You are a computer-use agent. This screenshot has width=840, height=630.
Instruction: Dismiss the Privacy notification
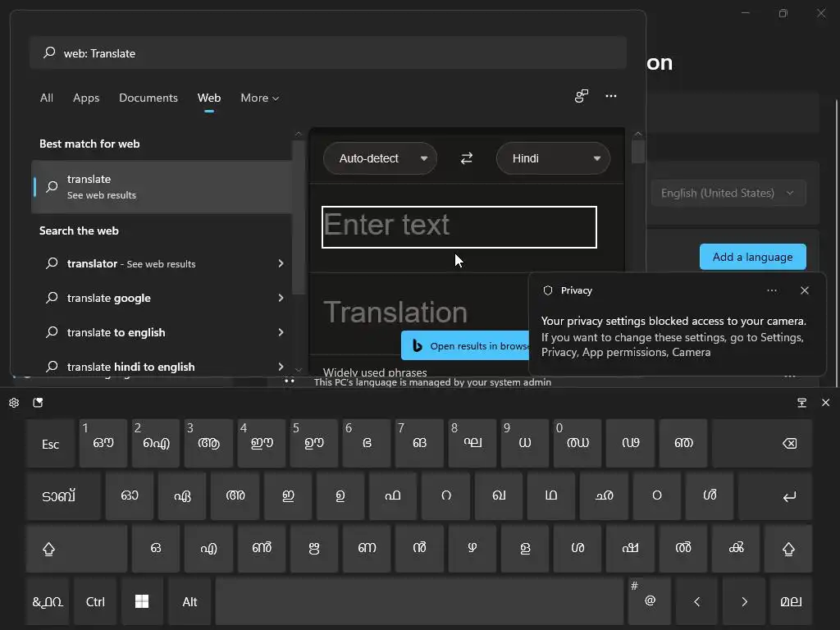coord(804,290)
